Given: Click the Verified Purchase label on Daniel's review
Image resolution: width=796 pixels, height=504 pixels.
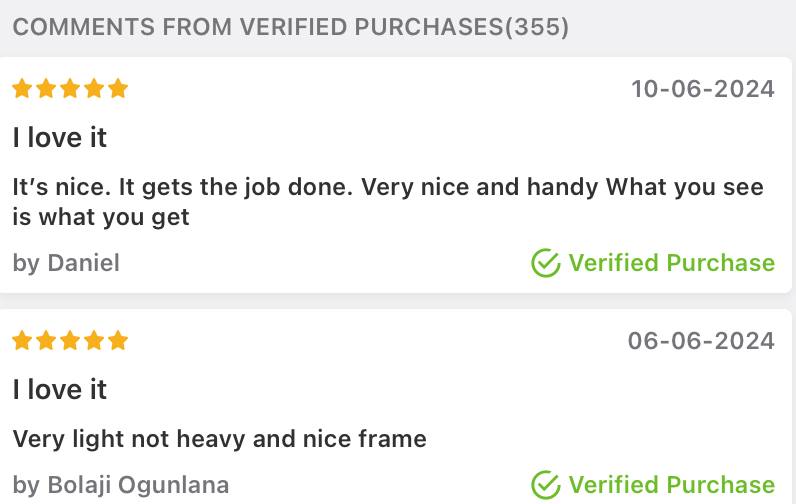Looking at the screenshot, I should point(671,263).
